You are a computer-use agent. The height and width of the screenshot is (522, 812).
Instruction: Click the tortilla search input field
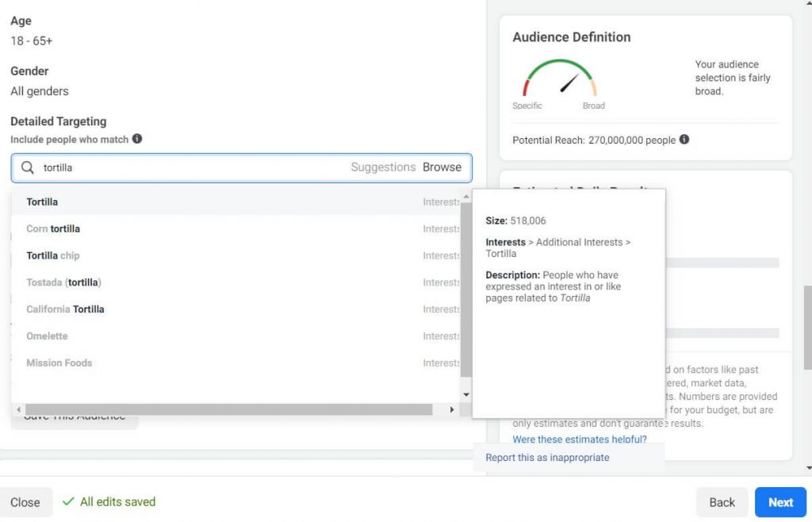[x=190, y=167]
